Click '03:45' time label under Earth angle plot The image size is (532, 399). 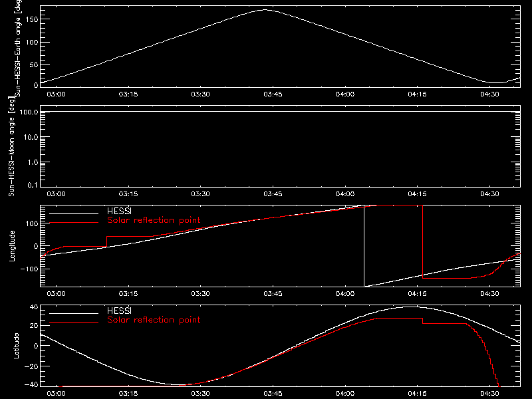[x=273, y=94]
